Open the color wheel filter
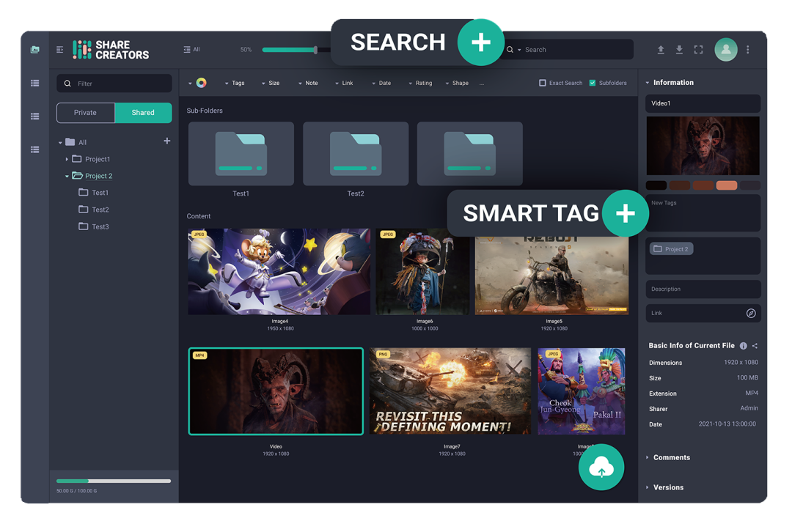Viewport: 792px width, 532px height. click(201, 83)
